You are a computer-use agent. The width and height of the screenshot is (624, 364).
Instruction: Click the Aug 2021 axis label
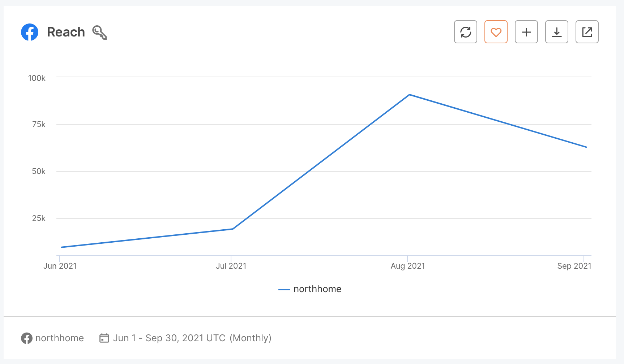tap(407, 266)
